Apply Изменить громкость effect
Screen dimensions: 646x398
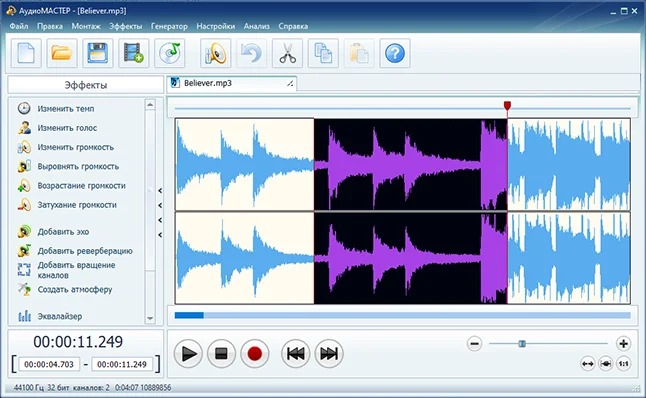75,147
